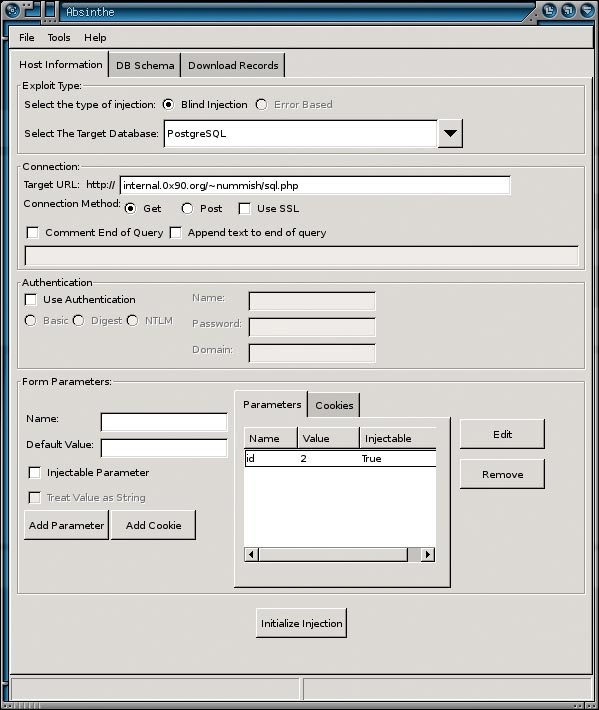
Task: Click the title bar shade icon
Action: point(587,10)
